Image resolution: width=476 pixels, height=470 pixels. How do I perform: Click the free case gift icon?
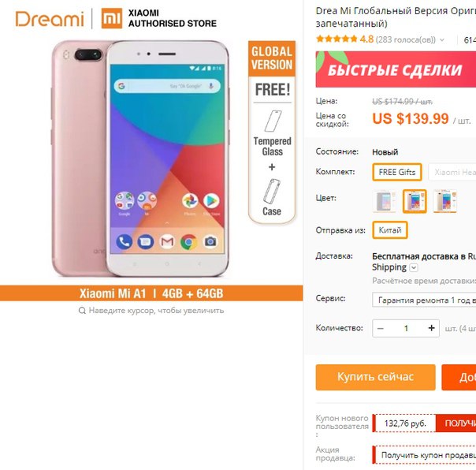[272, 191]
